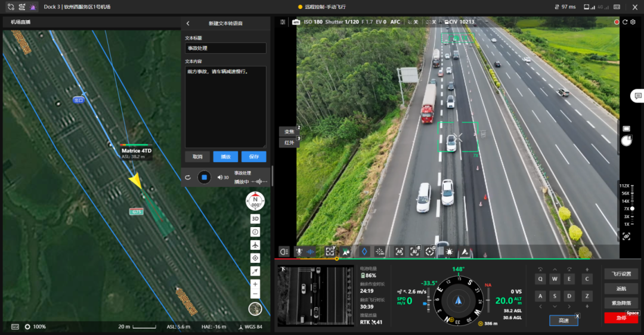
Task: Go back from the text-to-speech panel
Action: pyautogui.click(x=188, y=23)
